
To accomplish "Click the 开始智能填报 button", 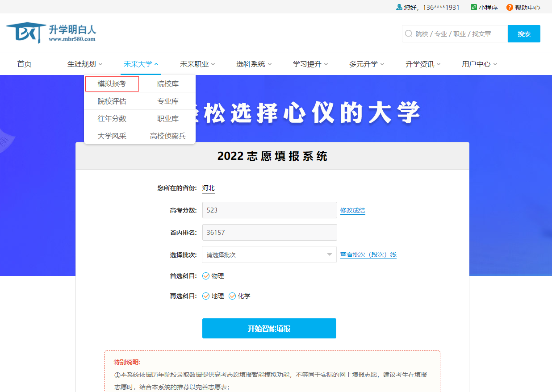I will (269, 329).
